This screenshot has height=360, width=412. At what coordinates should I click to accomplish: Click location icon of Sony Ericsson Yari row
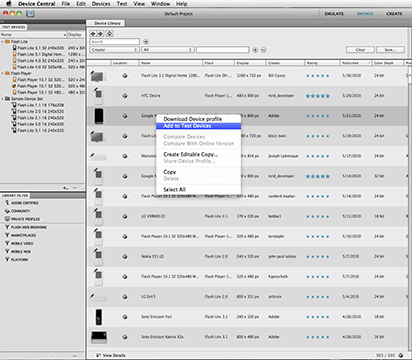pyautogui.click(x=125, y=317)
